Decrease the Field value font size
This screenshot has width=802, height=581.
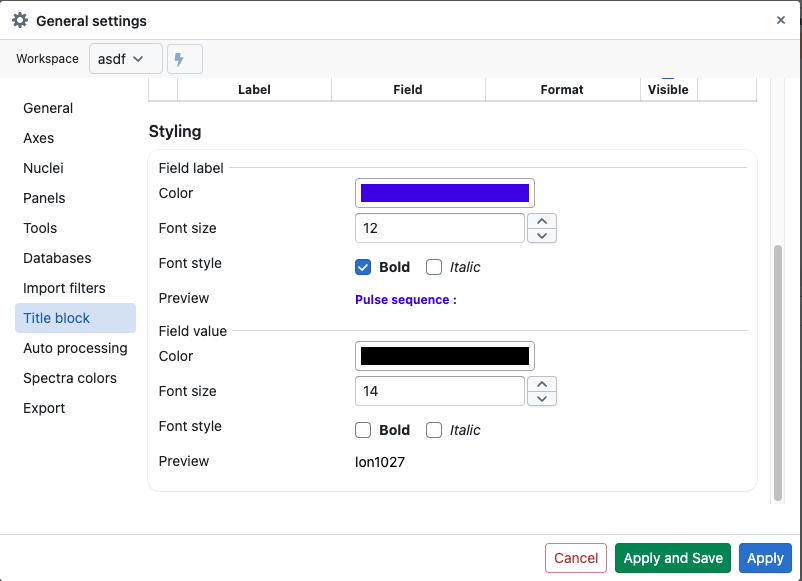(x=542, y=399)
